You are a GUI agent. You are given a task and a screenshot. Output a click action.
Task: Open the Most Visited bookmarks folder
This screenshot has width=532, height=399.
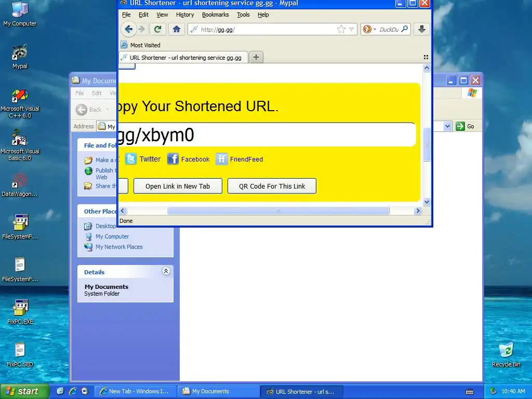coord(141,45)
